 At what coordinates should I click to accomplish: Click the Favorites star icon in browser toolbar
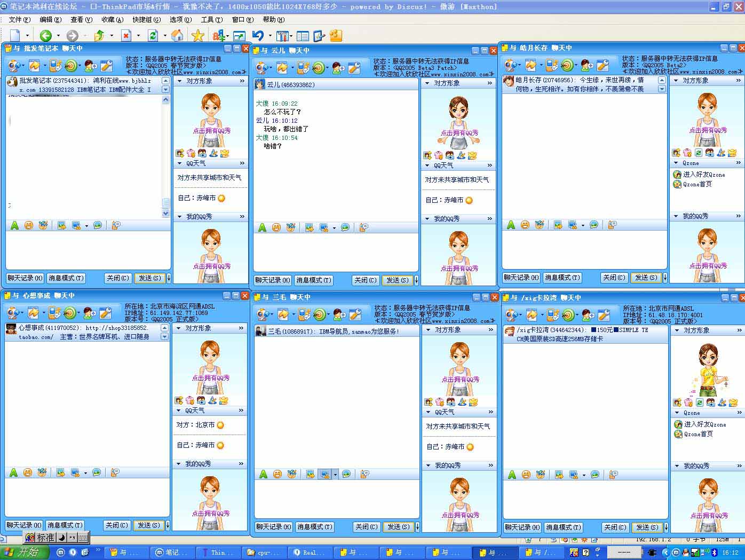[x=198, y=36]
